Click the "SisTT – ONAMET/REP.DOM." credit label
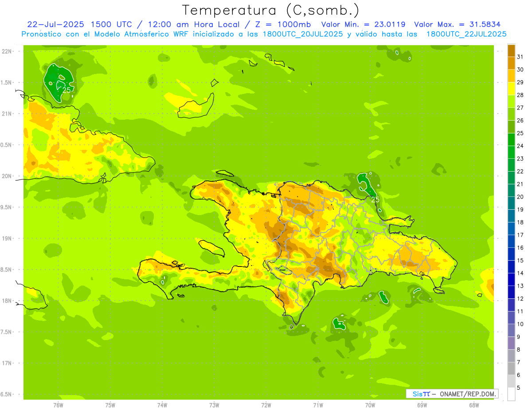The height and width of the screenshot is (411, 532). (452, 394)
